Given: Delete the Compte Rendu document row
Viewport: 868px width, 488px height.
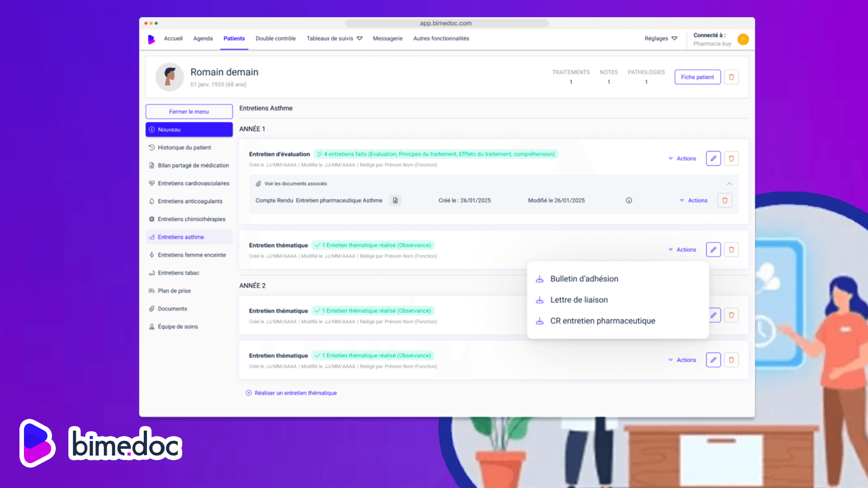Looking at the screenshot, I should [x=724, y=201].
